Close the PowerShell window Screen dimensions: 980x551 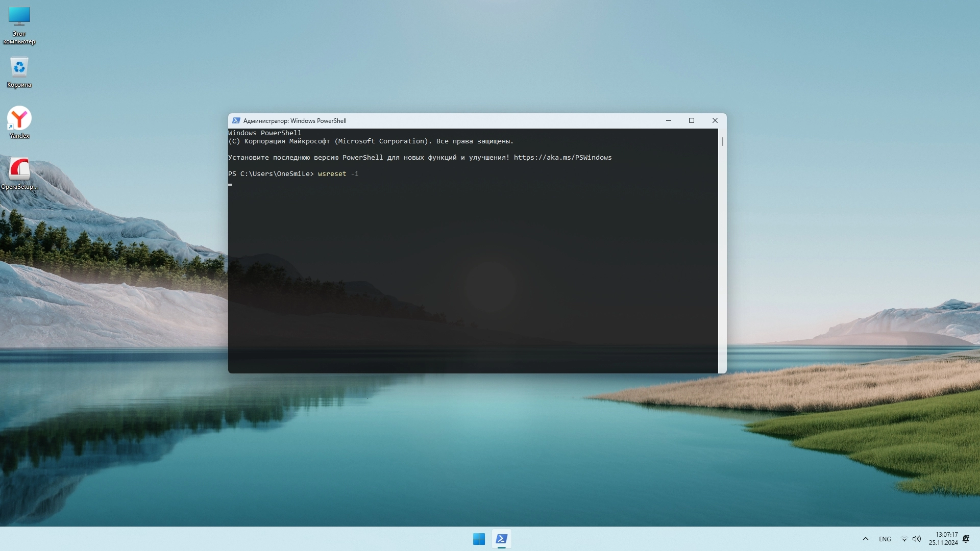(x=715, y=121)
